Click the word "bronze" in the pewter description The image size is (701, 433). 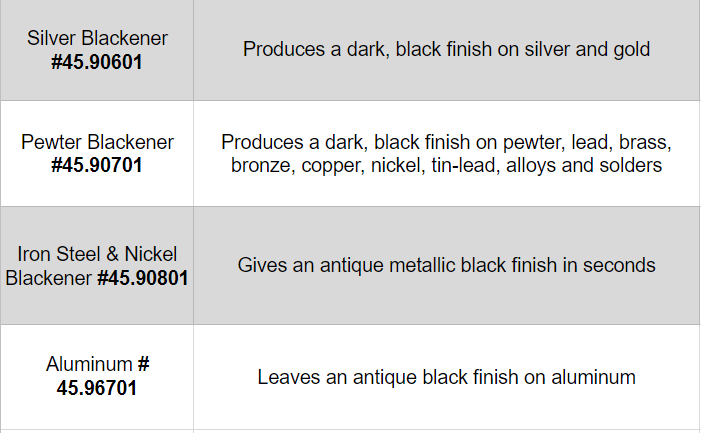[259, 165]
